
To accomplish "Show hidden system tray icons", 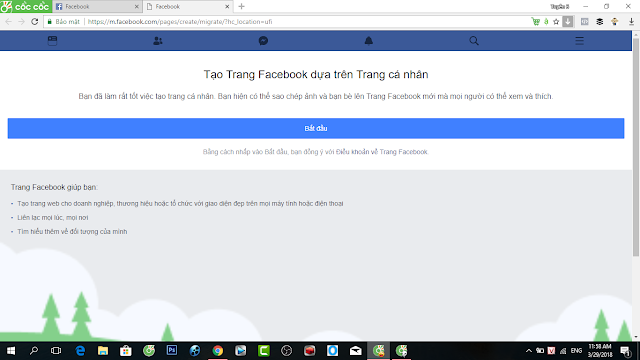I will [529, 351].
